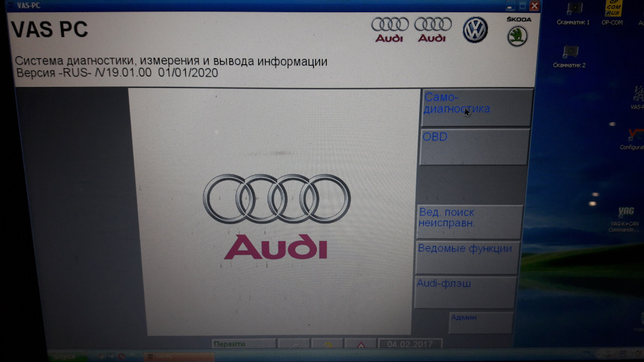The width and height of the screenshot is (644, 362).
Task: Click the version text Версия -RUS- 19.01.00
Action: [x=117, y=73]
